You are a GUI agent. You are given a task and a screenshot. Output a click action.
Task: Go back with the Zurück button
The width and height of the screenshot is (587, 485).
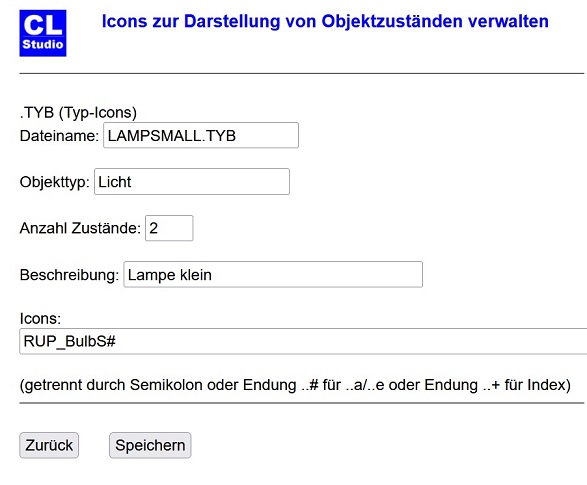[49, 445]
